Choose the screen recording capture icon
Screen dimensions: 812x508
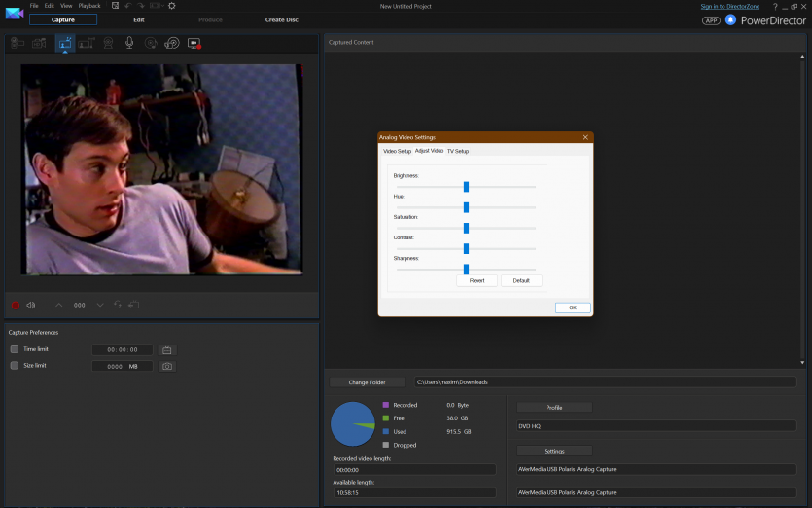(194, 43)
